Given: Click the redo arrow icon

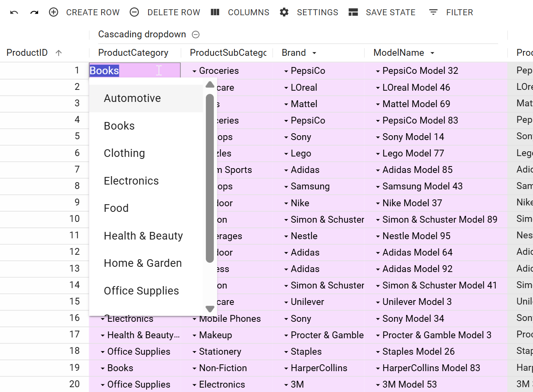Looking at the screenshot, I should coord(34,12).
